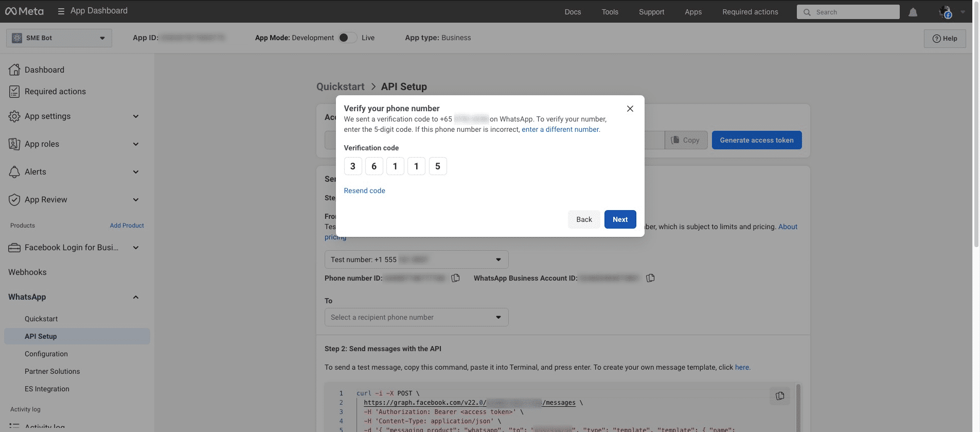
Task: Click the Back button in dialog
Action: coord(584,219)
